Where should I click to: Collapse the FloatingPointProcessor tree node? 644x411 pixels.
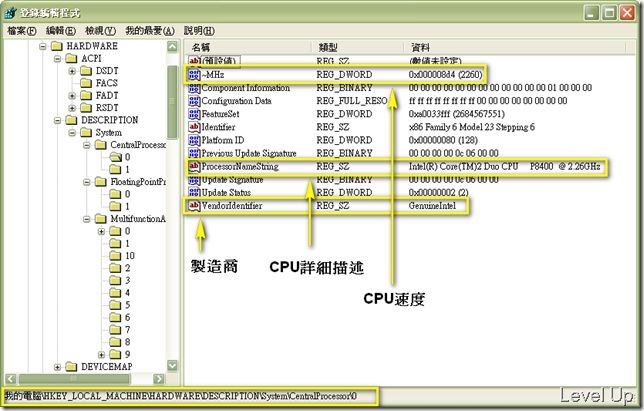click(x=87, y=182)
